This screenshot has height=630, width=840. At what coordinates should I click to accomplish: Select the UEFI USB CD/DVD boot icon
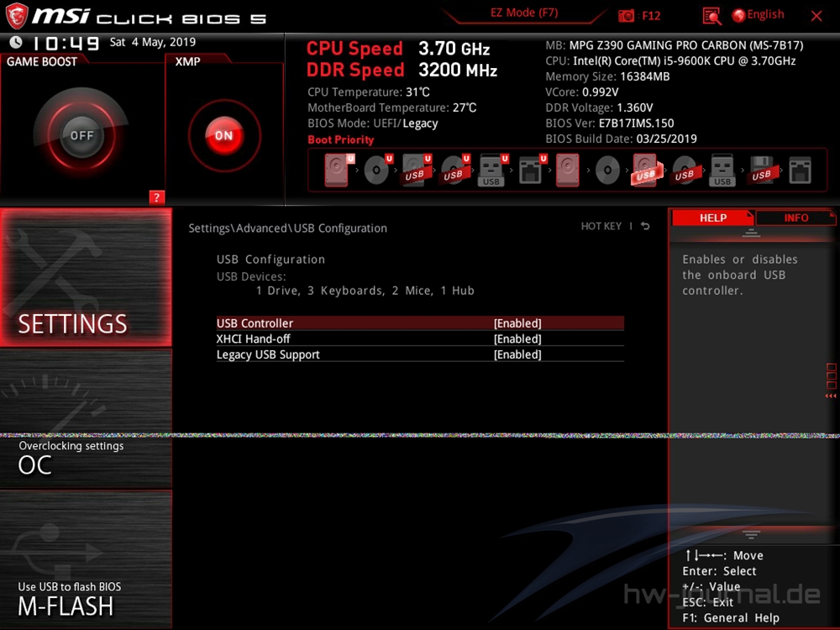[x=454, y=170]
